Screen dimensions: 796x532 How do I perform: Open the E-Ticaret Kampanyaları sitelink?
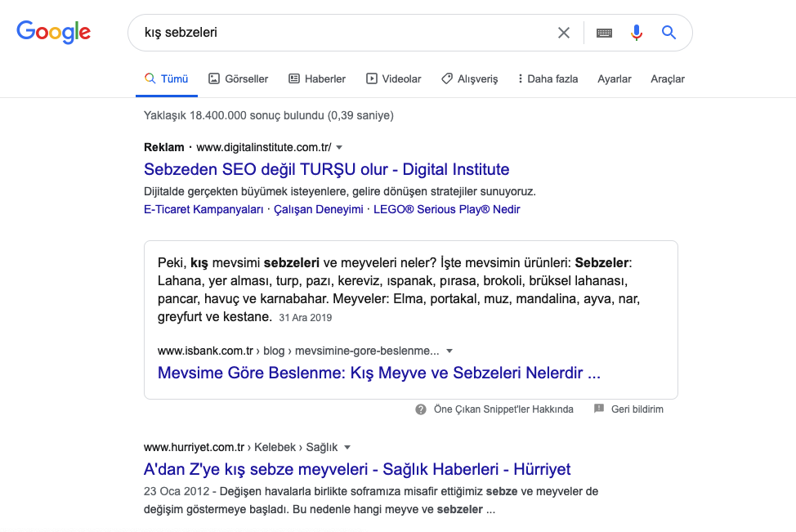pos(203,209)
